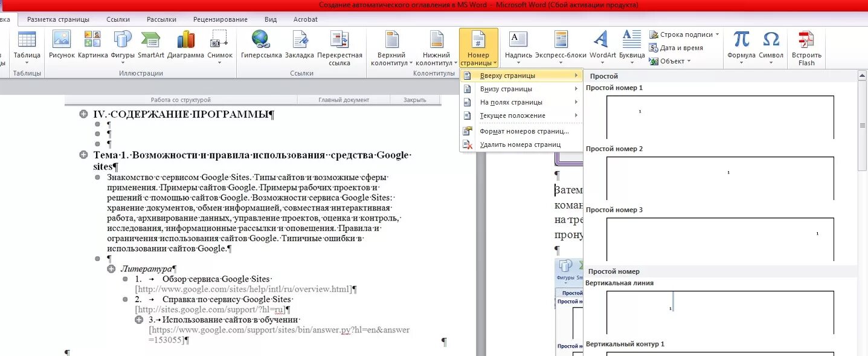Select Простой номер 3 thumbnail
The image size is (868, 356).
point(720,239)
